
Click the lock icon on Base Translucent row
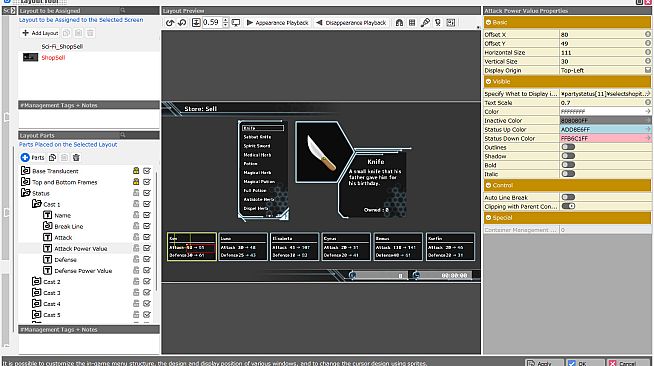point(136,170)
